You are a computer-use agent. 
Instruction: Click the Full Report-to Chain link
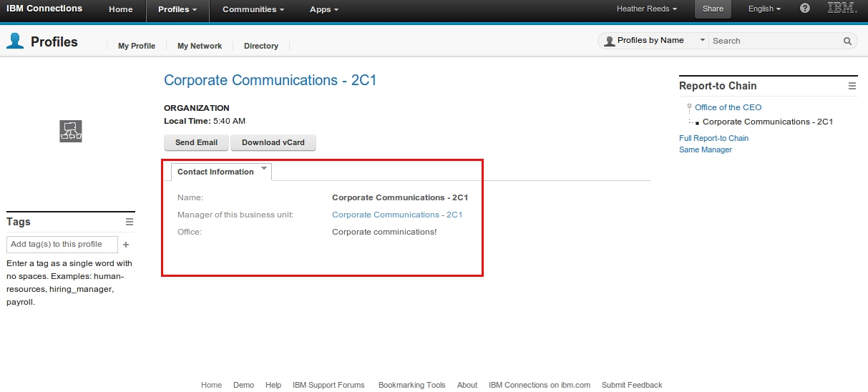pos(713,138)
